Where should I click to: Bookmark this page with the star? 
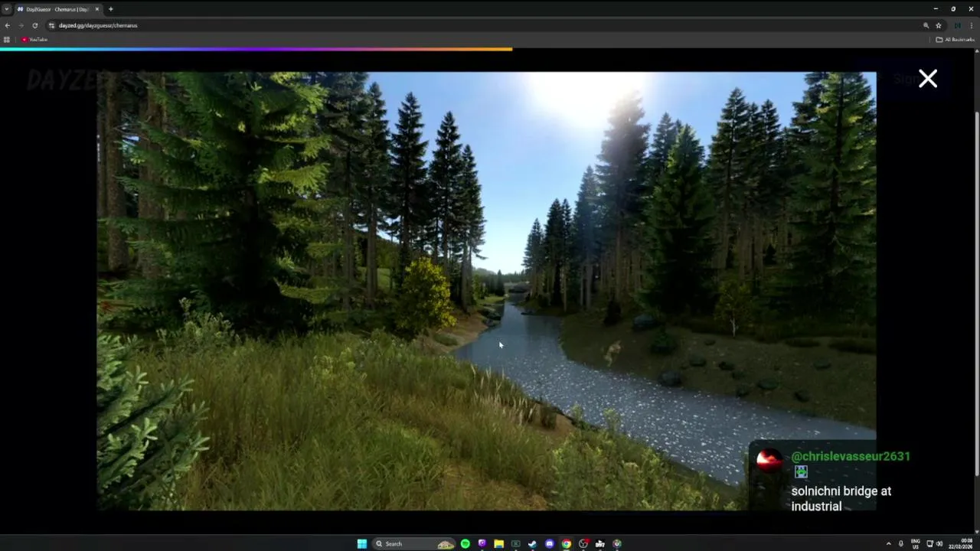(938, 25)
